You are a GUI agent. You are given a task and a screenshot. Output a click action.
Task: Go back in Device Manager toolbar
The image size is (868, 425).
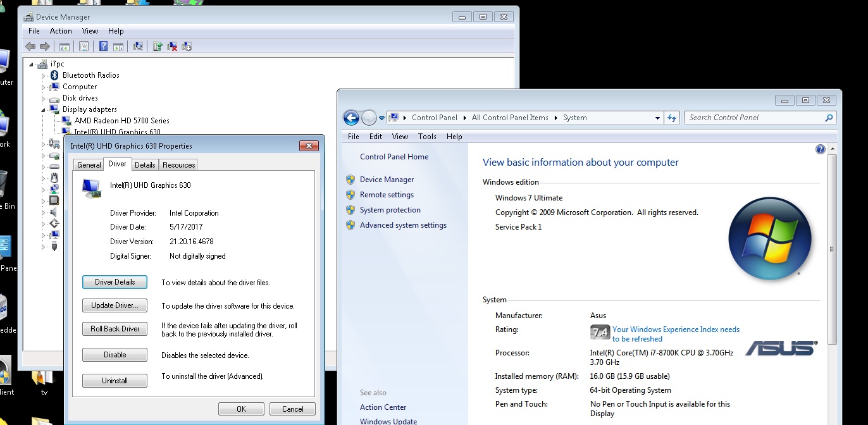[30, 46]
